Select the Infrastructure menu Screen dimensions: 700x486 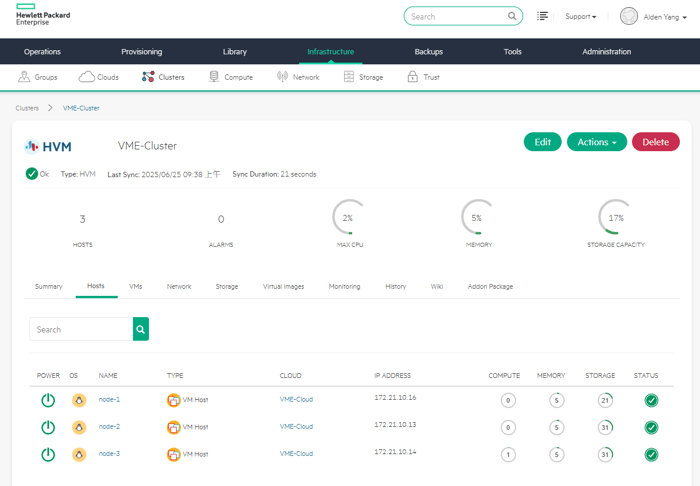330,51
